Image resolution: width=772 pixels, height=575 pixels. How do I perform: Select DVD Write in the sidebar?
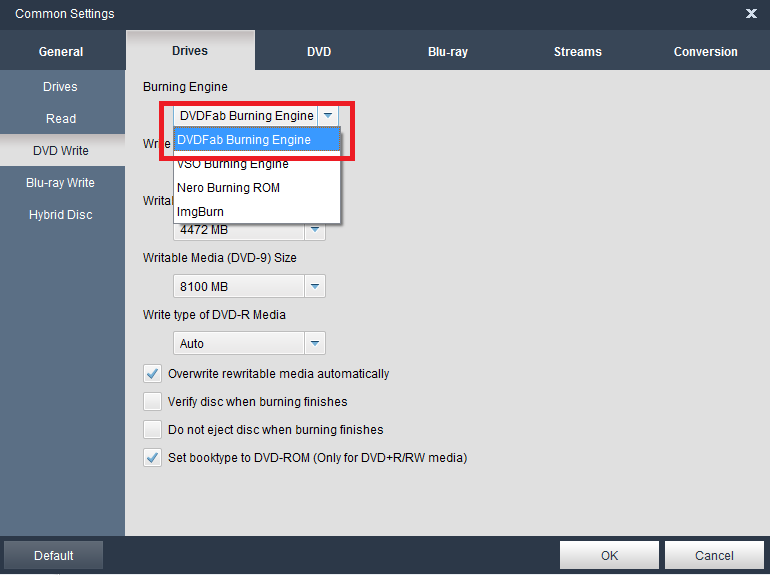61,151
